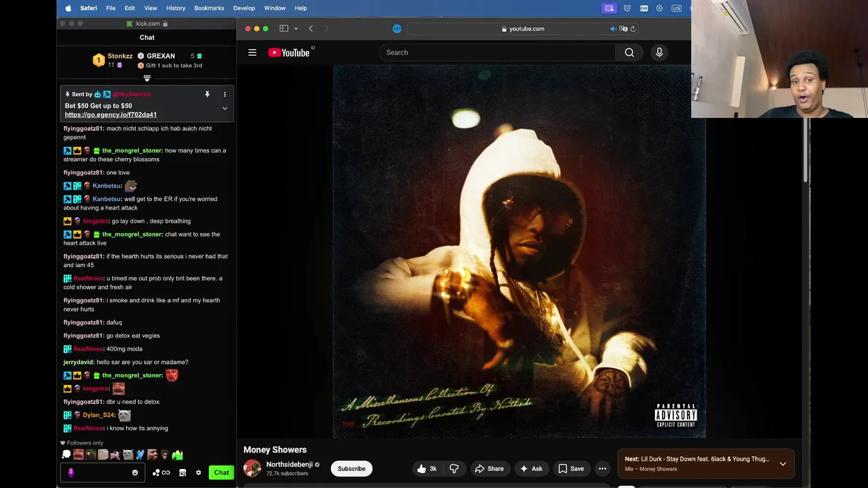
Task: Click in the Kick chat message box
Action: pyautogui.click(x=102, y=472)
